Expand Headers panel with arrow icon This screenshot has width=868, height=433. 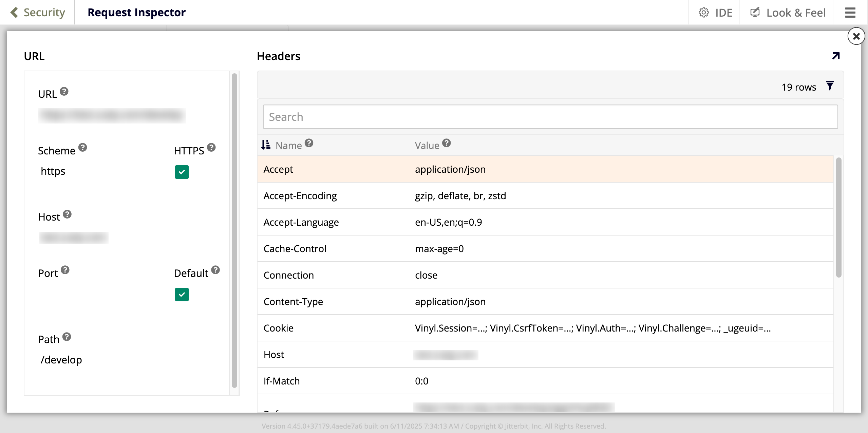point(836,56)
